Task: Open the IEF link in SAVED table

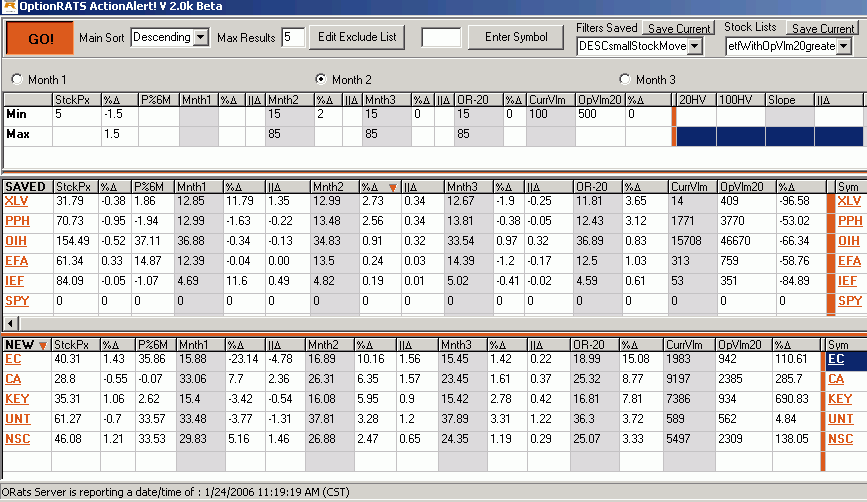Action: point(14,281)
